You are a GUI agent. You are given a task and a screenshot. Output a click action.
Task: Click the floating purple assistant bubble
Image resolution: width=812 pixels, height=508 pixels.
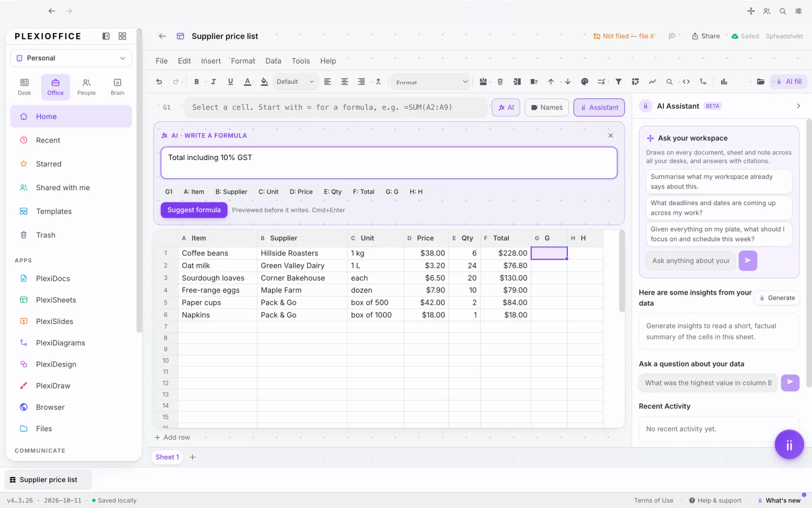tap(789, 444)
